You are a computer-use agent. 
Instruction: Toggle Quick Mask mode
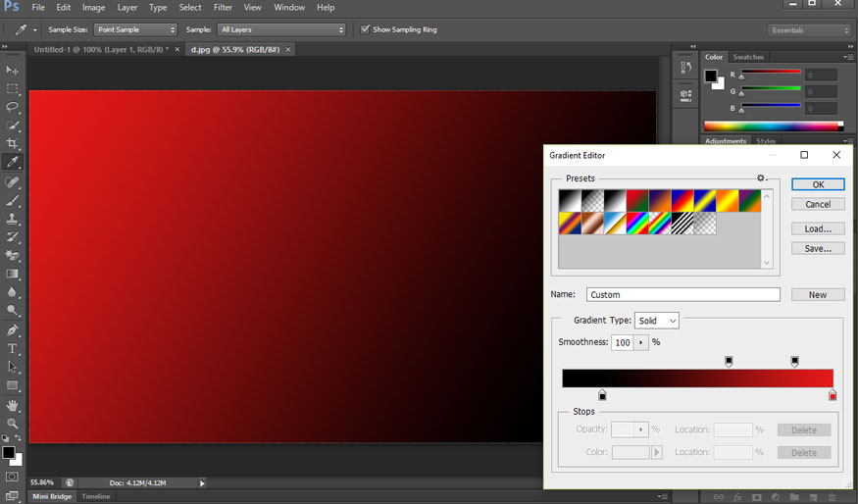coord(12,477)
